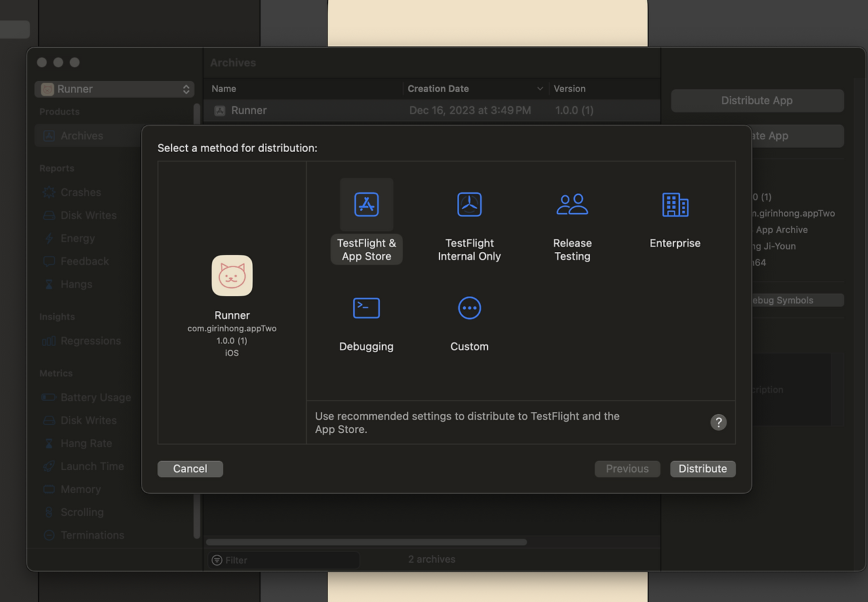Click the Launch Time rocket icon
The image size is (868, 602).
coord(49,466)
